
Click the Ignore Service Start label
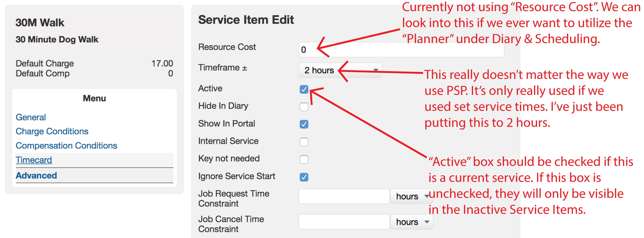coord(236,176)
